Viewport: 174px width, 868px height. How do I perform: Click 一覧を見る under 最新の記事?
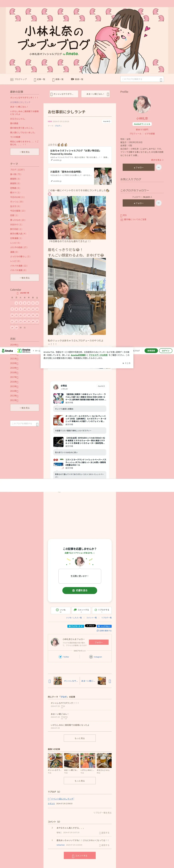(x=24, y=152)
